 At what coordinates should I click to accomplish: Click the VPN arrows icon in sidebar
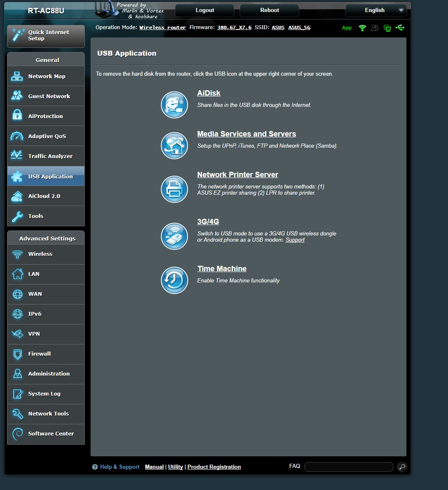(x=17, y=334)
